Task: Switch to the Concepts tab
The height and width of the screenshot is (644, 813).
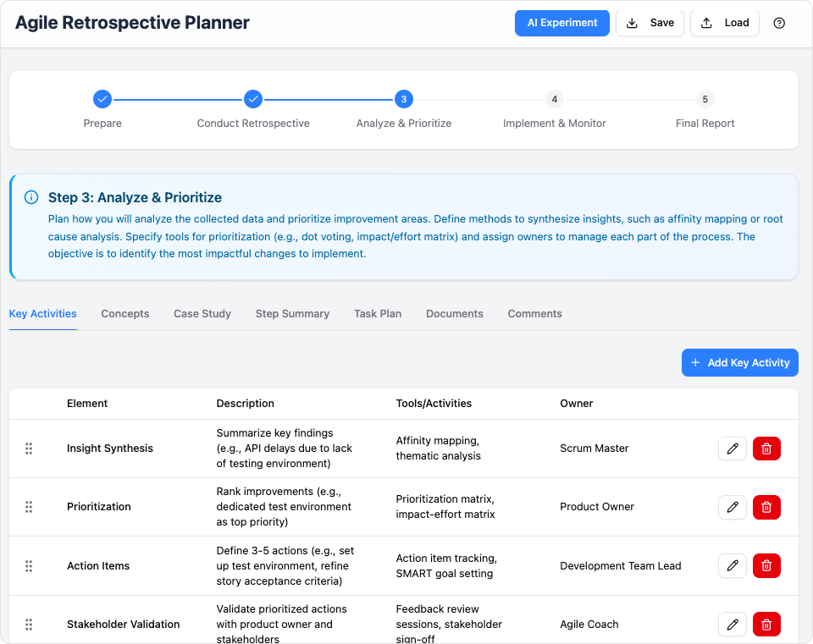Action: tap(125, 314)
